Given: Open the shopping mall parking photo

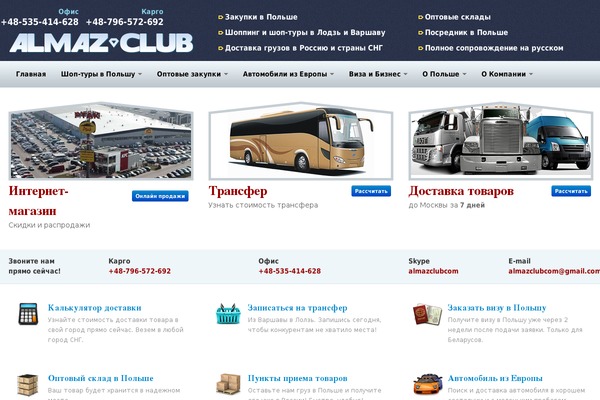Looking at the screenshot, I should (x=101, y=141).
